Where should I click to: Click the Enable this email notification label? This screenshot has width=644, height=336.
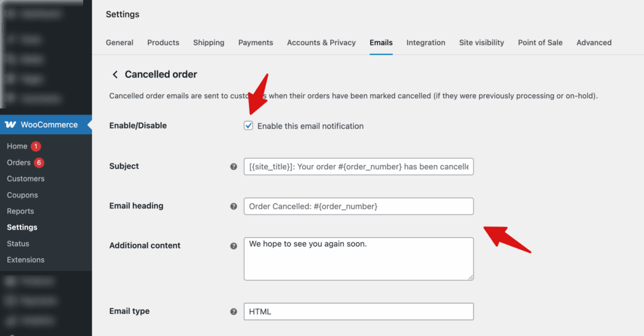click(311, 126)
